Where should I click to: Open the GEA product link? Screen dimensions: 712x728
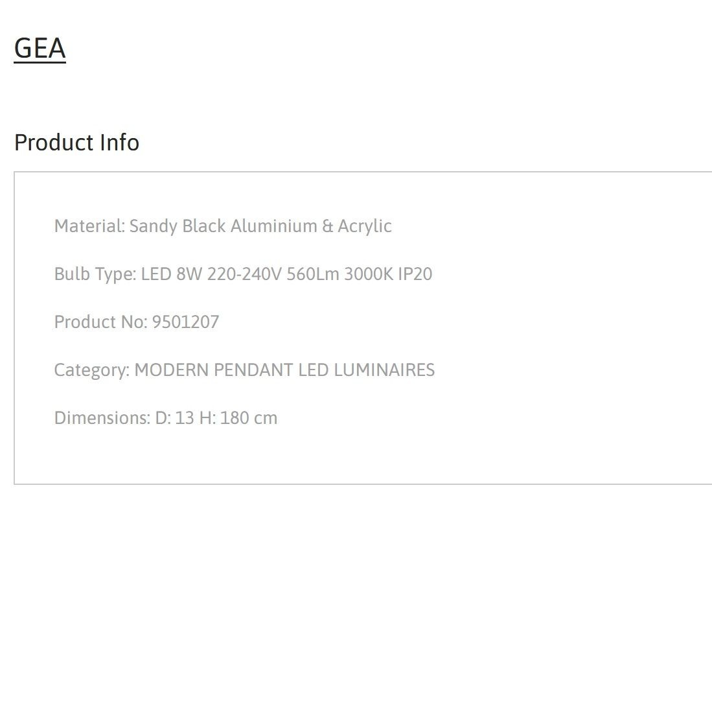coord(40,48)
